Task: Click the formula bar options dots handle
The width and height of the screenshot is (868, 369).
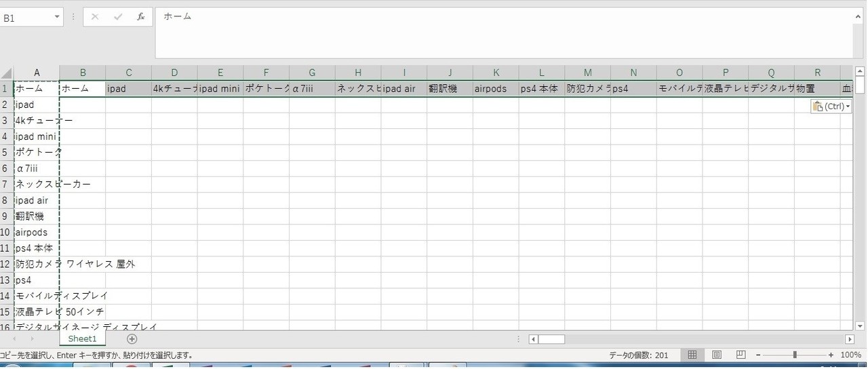Action: tap(73, 17)
